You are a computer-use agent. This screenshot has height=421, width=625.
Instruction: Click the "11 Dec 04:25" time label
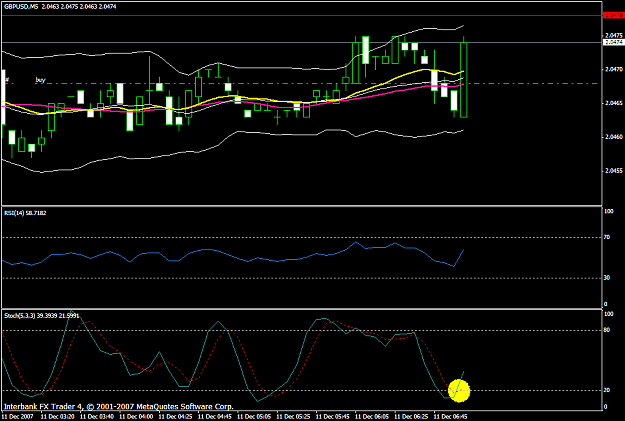tap(175, 417)
